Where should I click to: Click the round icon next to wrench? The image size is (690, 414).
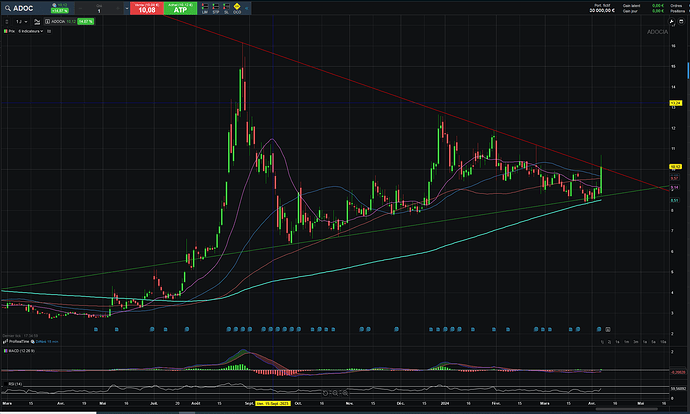(681, 21)
